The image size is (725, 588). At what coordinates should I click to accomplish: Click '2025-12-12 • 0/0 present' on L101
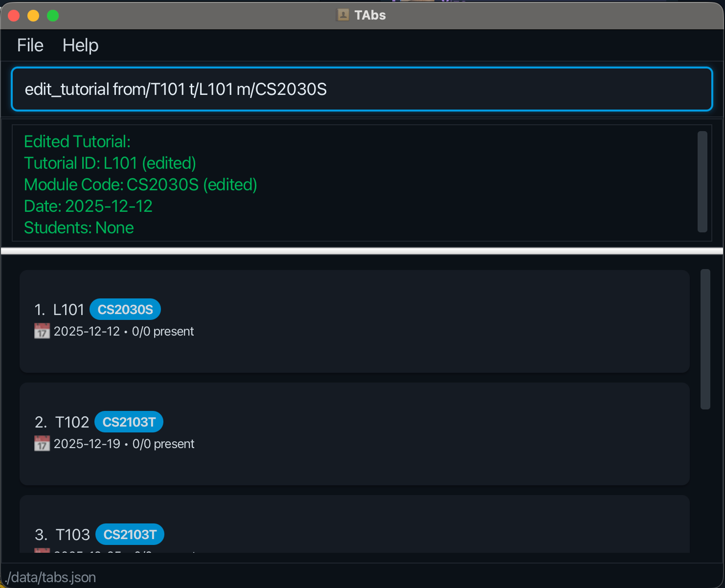[x=124, y=332]
